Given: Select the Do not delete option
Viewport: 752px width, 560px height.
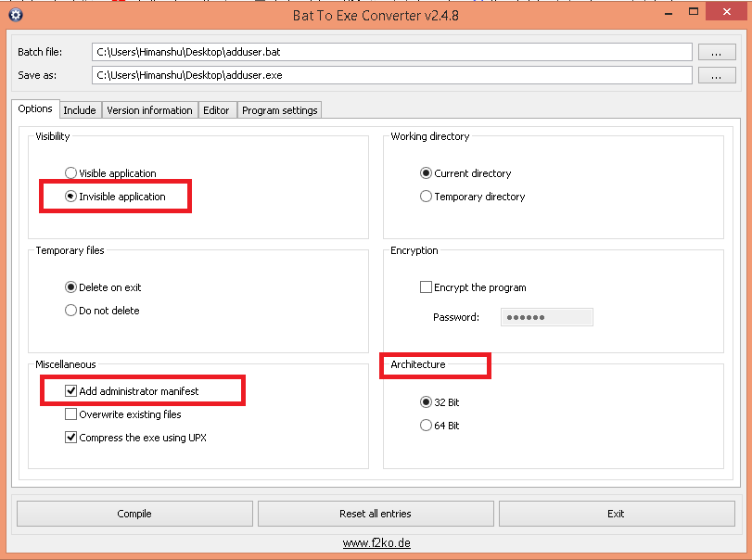Looking at the screenshot, I should tap(70, 310).
